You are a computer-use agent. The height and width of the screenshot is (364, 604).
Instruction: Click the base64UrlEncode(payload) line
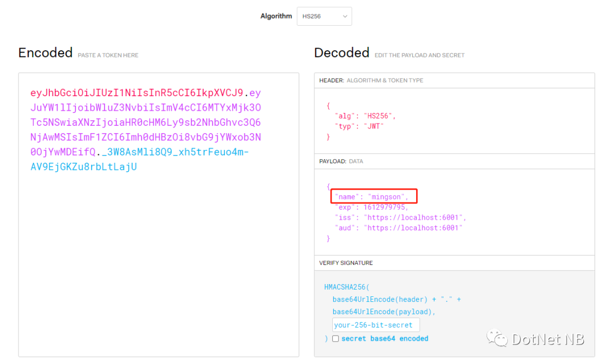tap(384, 311)
